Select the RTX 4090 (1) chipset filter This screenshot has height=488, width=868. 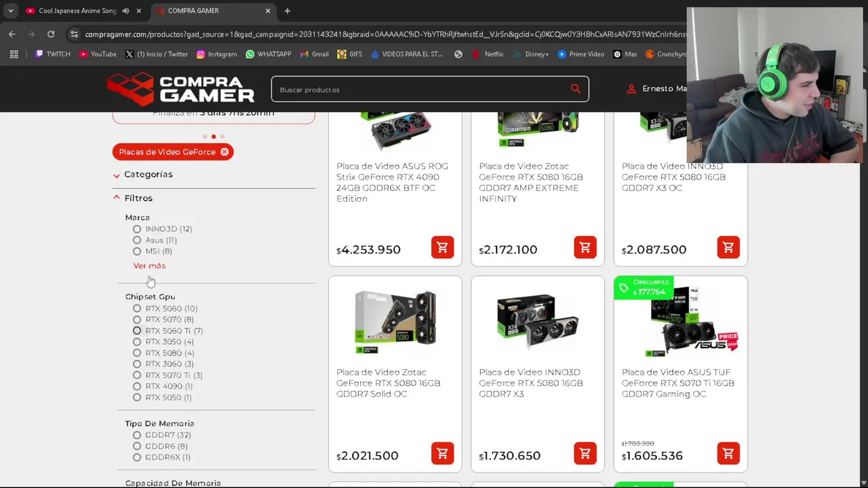click(137, 386)
